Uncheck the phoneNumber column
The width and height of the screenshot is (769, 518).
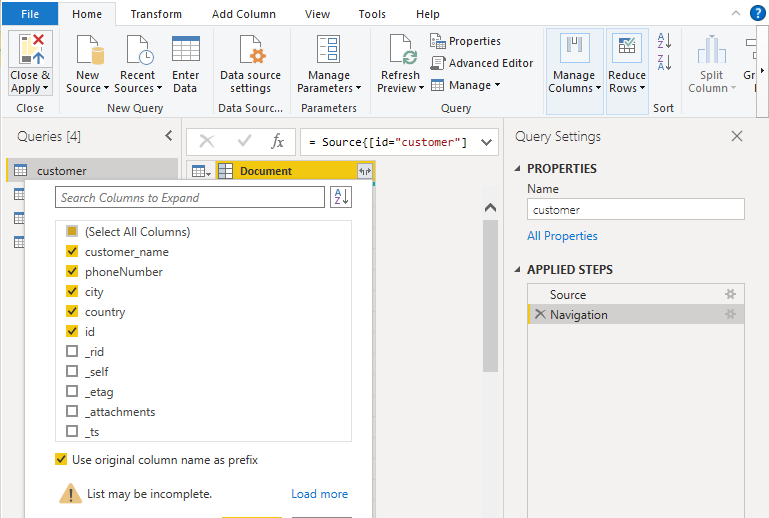point(72,271)
